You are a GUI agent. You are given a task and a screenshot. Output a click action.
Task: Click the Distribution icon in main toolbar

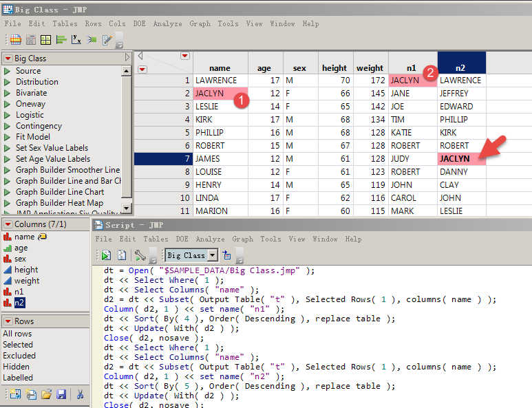tap(61, 40)
